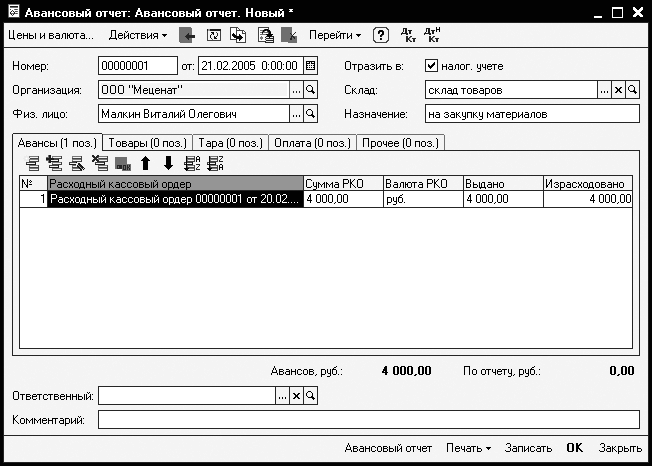652x466 pixels.
Task: Expand the Перейти dropdown menu
Action: pos(335,35)
